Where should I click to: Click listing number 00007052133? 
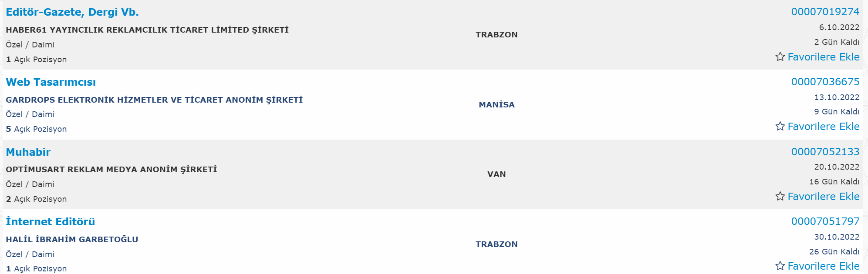825,152
